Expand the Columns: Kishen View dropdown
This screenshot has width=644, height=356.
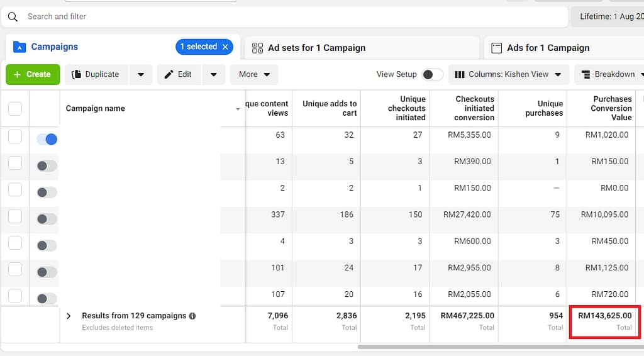508,74
